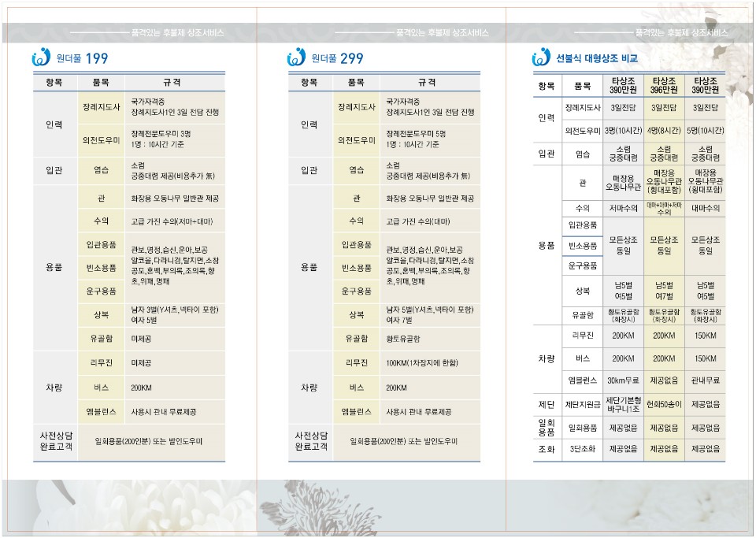Select the 원더풀 299 title
This screenshot has height=538, width=756.
pos(337,58)
